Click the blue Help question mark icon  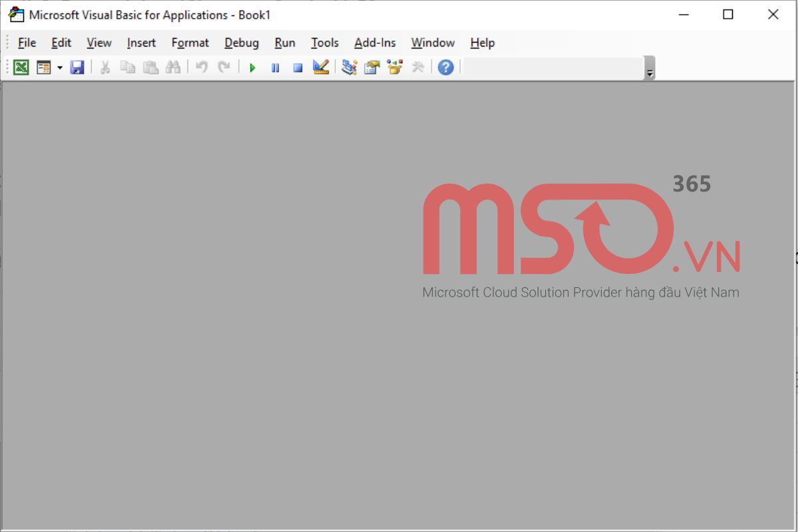(446, 67)
